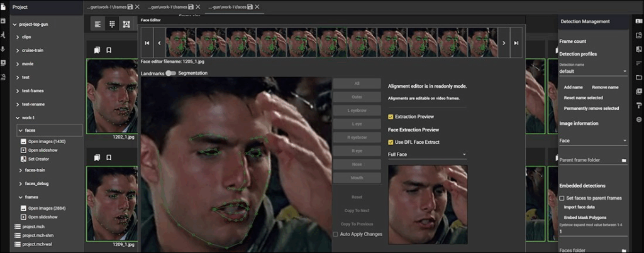Click the grid view icon in toolbar
The image size is (644, 253).
[x=112, y=24]
